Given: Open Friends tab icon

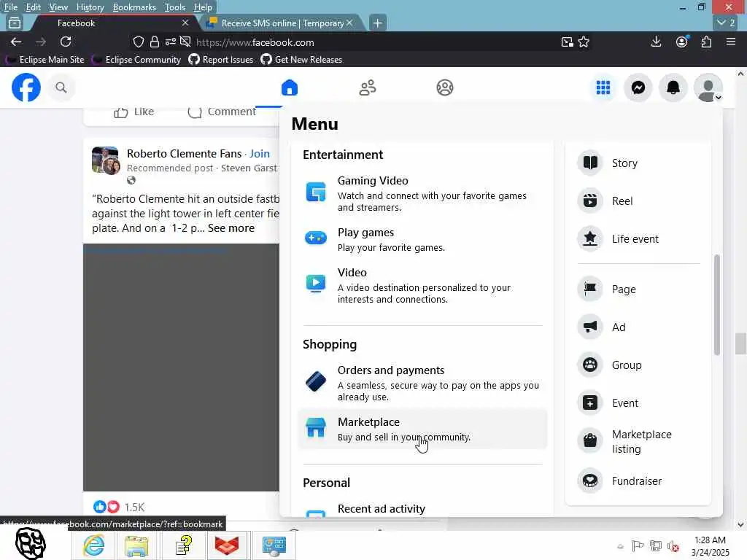Looking at the screenshot, I should [368, 87].
